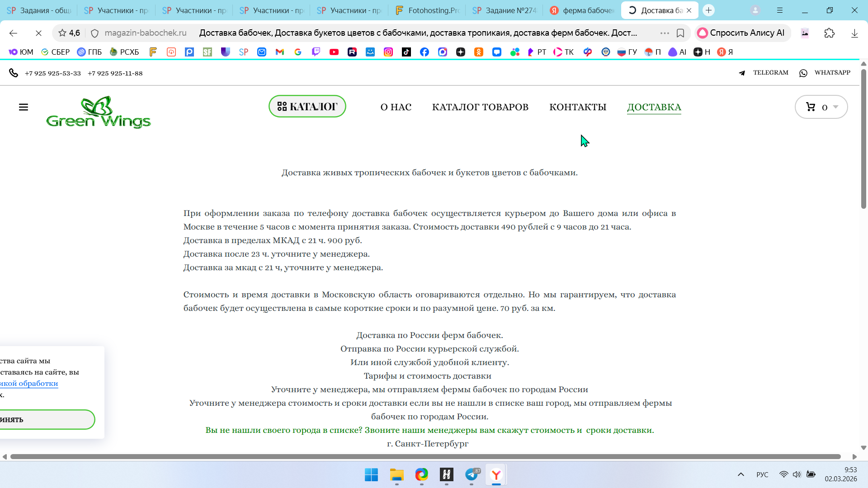The height and width of the screenshot is (488, 868).
Task: Open the hamburger menu icon near the logo
Action: tap(24, 107)
